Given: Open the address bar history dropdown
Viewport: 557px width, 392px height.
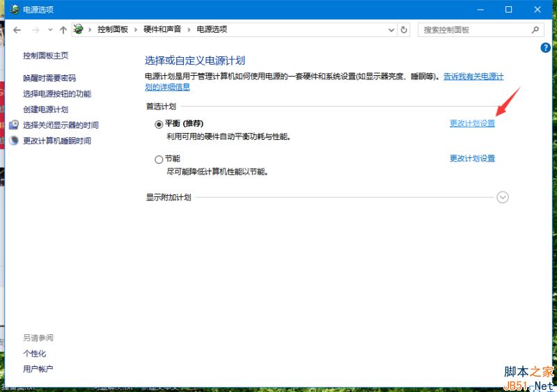Looking at the screenshot, I should tap(391, 30).
